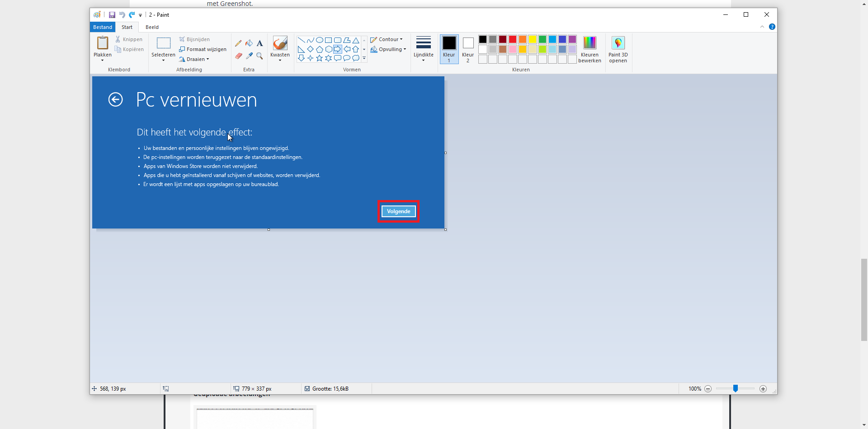Click the Kopiëren copy button

(129, 49)
